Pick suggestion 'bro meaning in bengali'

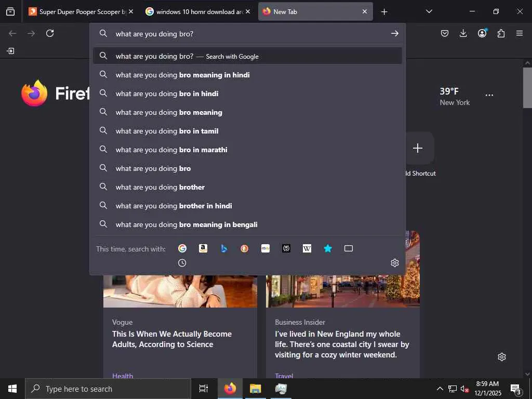[x=247, y=224]
